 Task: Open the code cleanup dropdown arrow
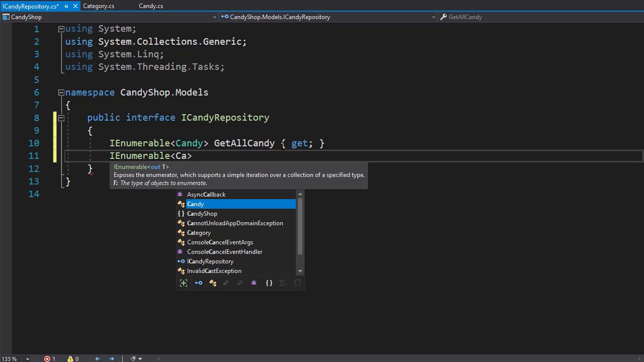coord(140,358)
